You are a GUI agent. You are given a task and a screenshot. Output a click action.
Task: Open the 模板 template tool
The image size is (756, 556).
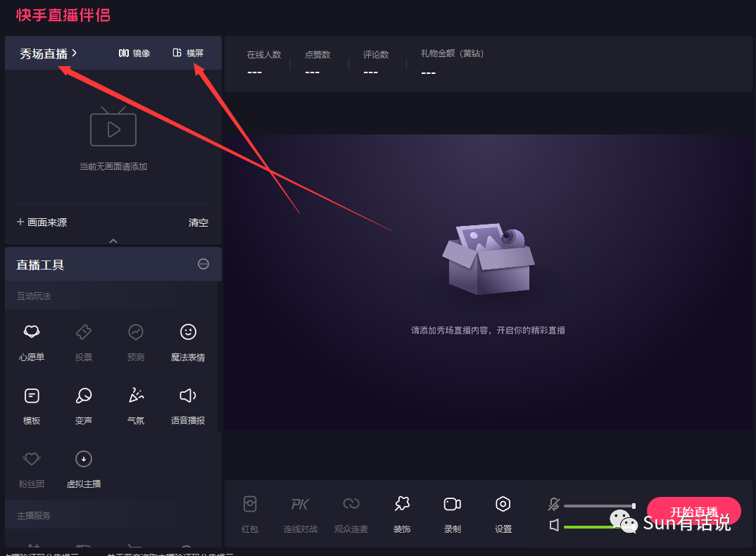tap(32, 406)
